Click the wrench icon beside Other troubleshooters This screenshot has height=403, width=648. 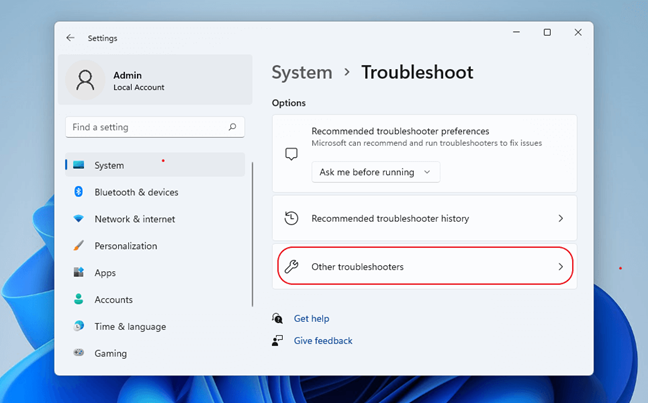point(291,267)
